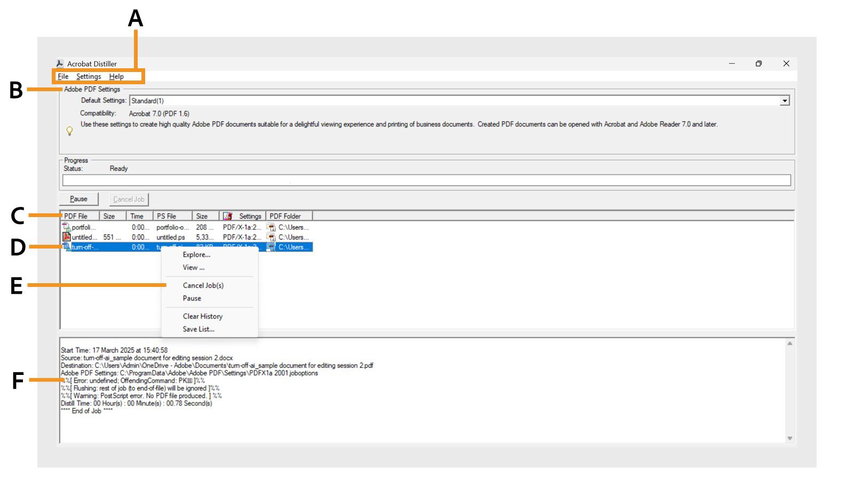
Task: Click the log line beginning with "Source:"
Action: point(147,358)
